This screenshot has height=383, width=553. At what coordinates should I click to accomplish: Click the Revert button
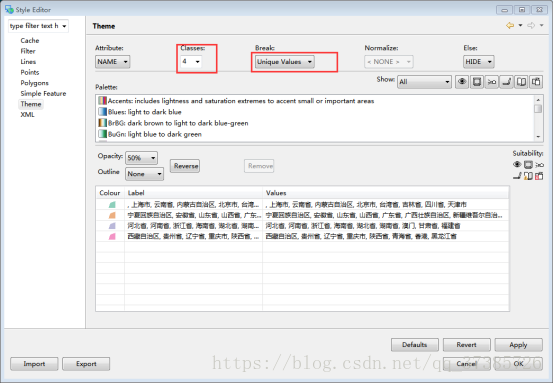pos(467,345)
